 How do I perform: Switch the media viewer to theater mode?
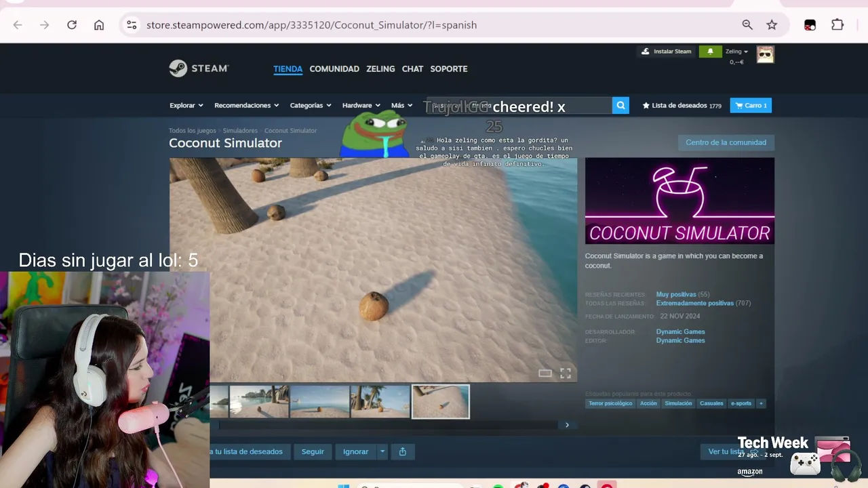545,373
